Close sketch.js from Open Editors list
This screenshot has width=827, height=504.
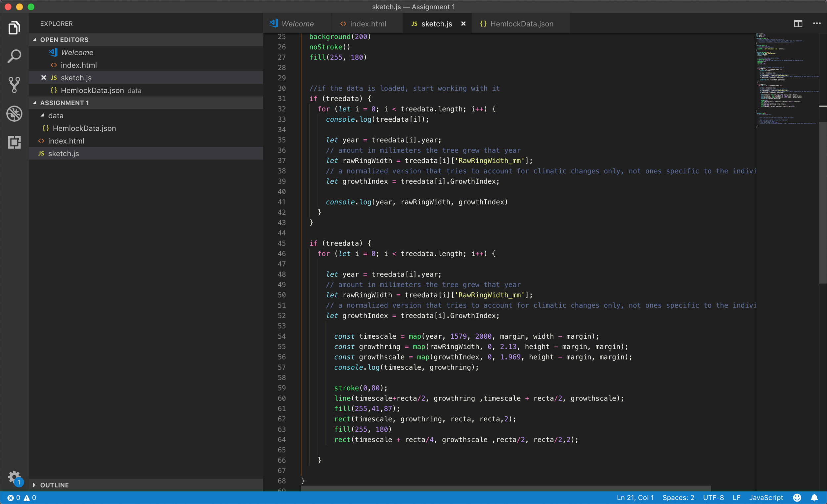click(x=43, y=77)
